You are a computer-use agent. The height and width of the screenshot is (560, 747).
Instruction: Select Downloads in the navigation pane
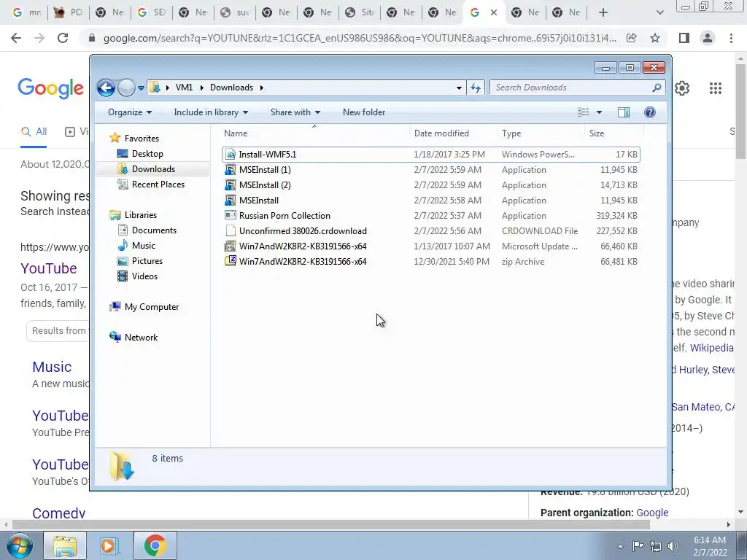point(153,169)
